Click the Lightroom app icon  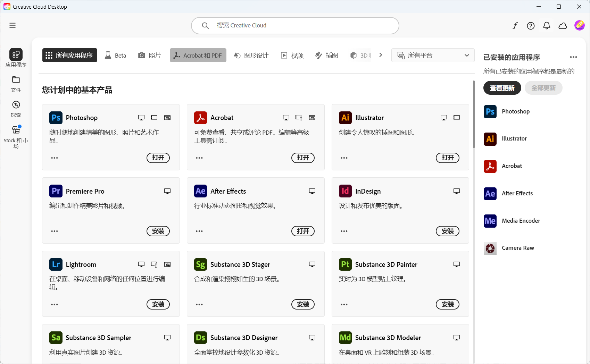pos(56,264)
